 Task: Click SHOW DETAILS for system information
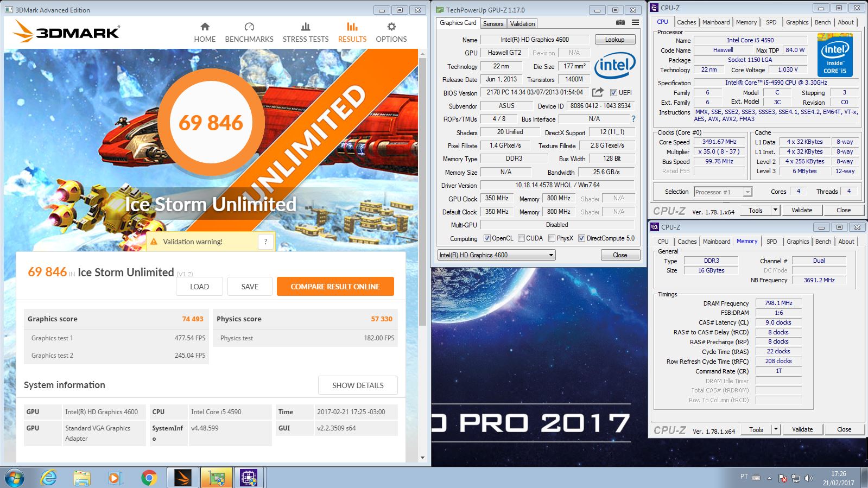pos(358,385)
